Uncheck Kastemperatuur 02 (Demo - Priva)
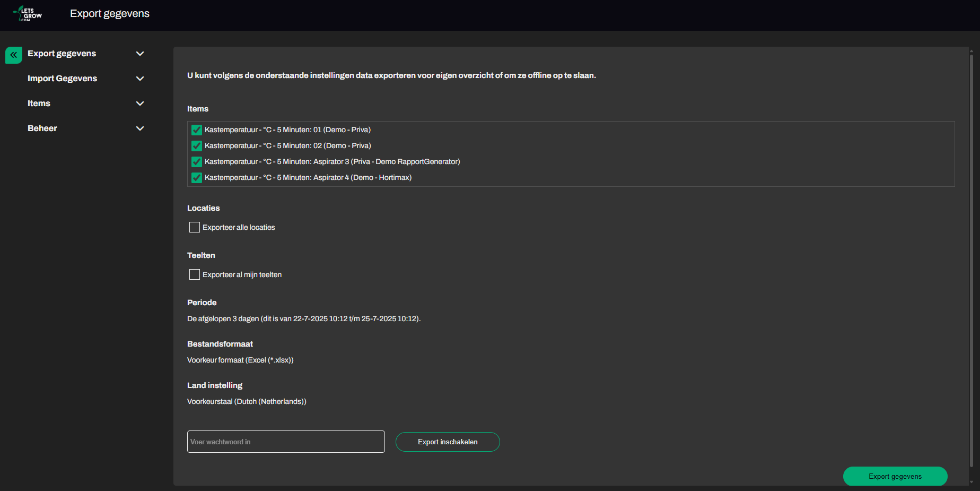980x491 pixels. tap(197, 146)
